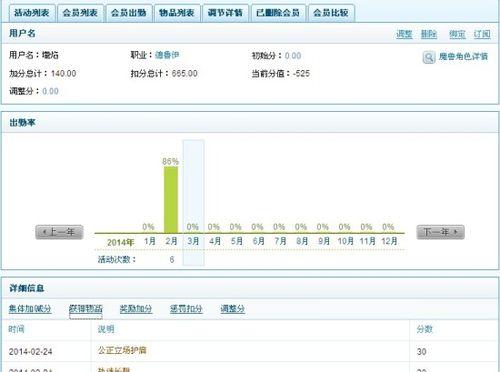This screenshot has height=372, width=500.
Task: Click the 6月 month label
Action: tap(259, 241)
